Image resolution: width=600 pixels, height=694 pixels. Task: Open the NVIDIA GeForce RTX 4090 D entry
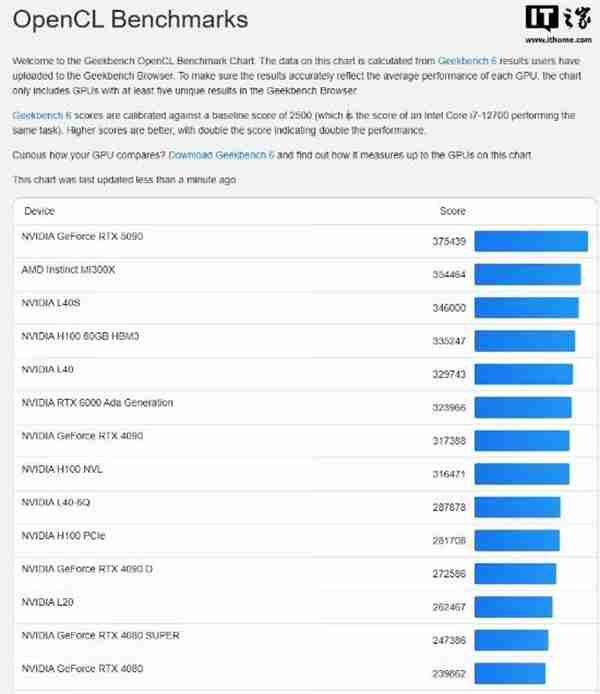point(89,569)
